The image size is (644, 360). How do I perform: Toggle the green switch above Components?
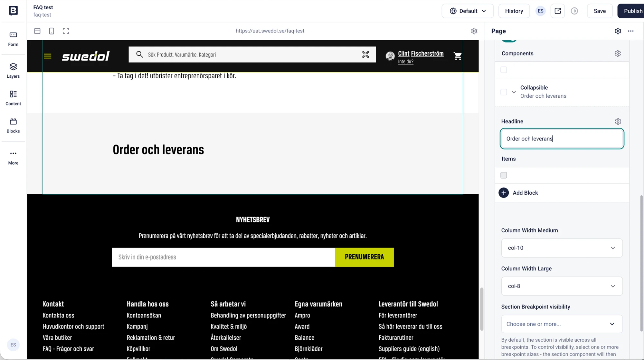509,41
